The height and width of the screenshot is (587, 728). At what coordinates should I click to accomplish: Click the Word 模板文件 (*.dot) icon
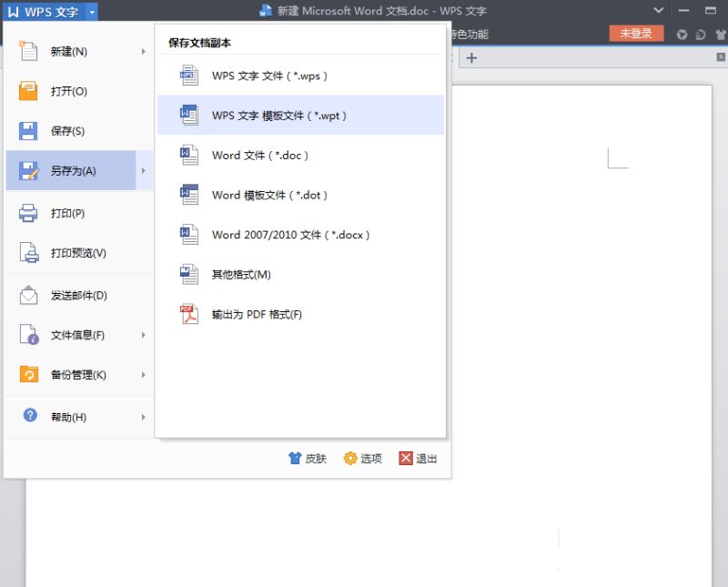pyautogui.click(x=189, y=195)
